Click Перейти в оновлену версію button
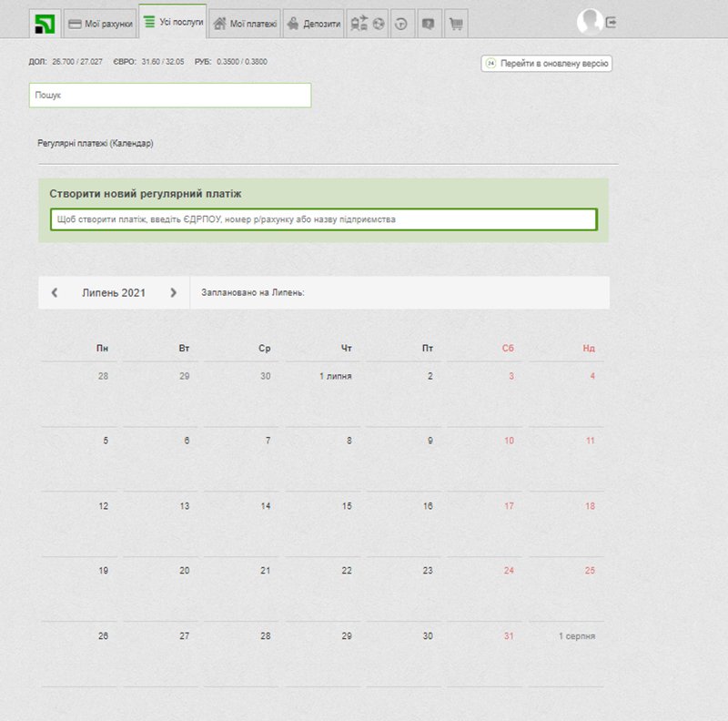The image size is (728, 721). point(546,64)
